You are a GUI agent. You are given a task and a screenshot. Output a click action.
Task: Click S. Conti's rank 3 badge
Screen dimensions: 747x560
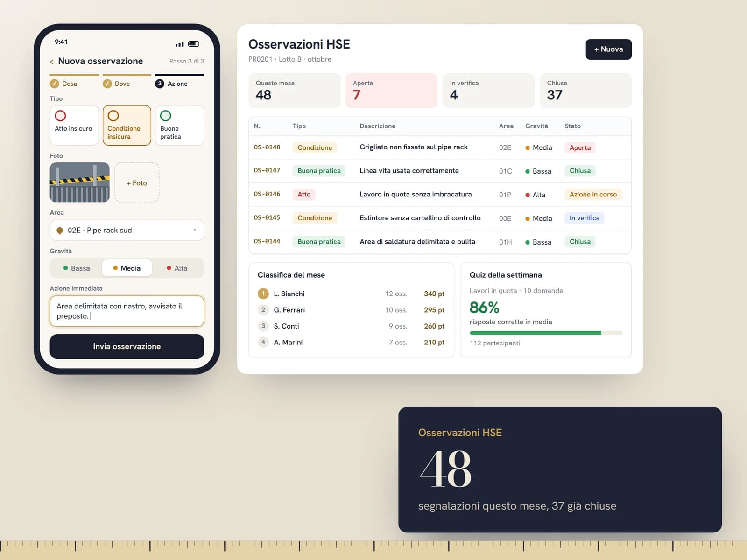coord(263,326)
